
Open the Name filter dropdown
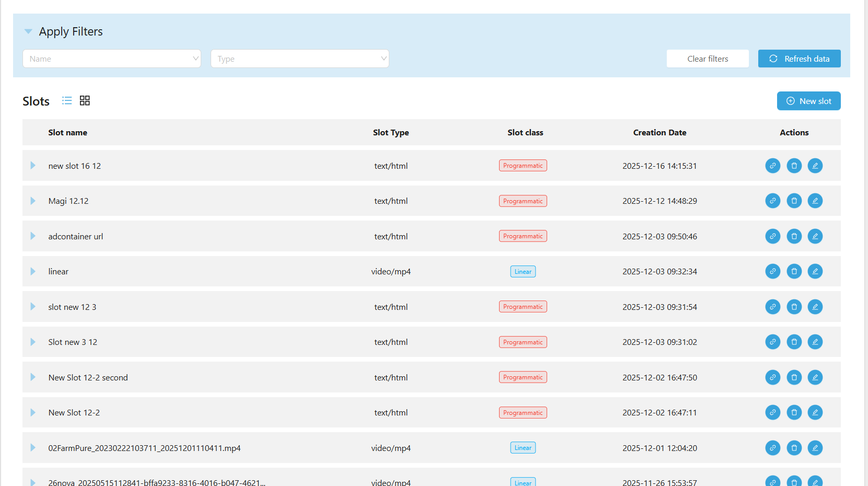112,59
